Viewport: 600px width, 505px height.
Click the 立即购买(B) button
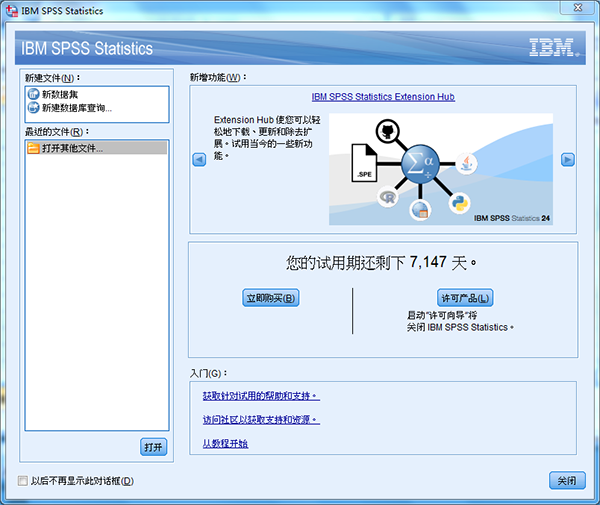271,298
